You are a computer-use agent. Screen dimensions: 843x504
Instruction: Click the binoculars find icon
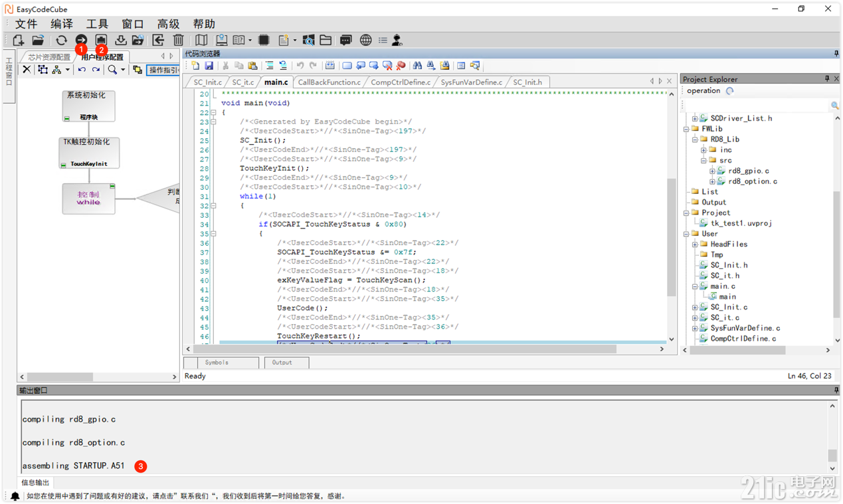pos(417,66)
